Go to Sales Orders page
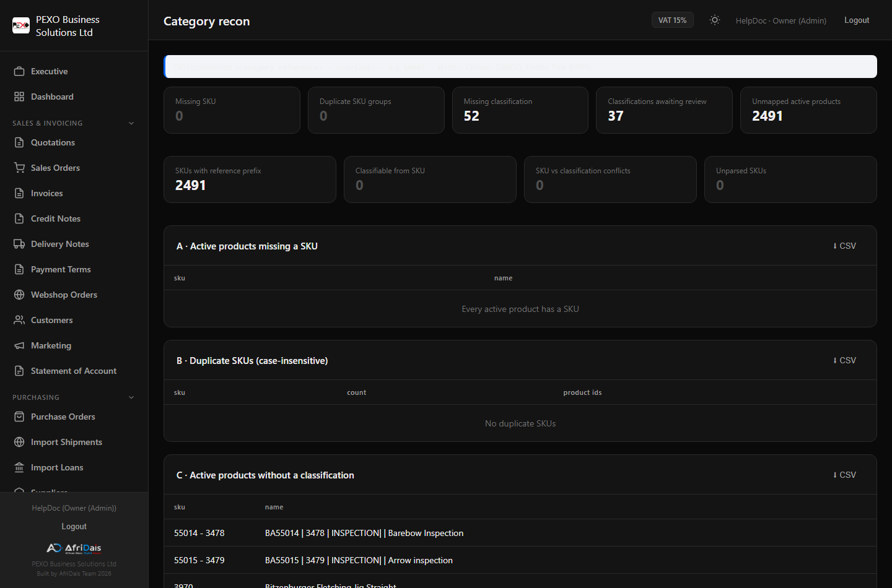The image size is (892, 588). coord(74,168)
